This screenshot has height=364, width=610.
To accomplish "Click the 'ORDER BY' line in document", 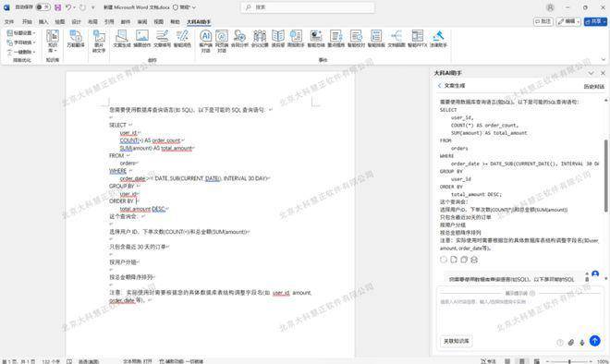I will [121, 201].
